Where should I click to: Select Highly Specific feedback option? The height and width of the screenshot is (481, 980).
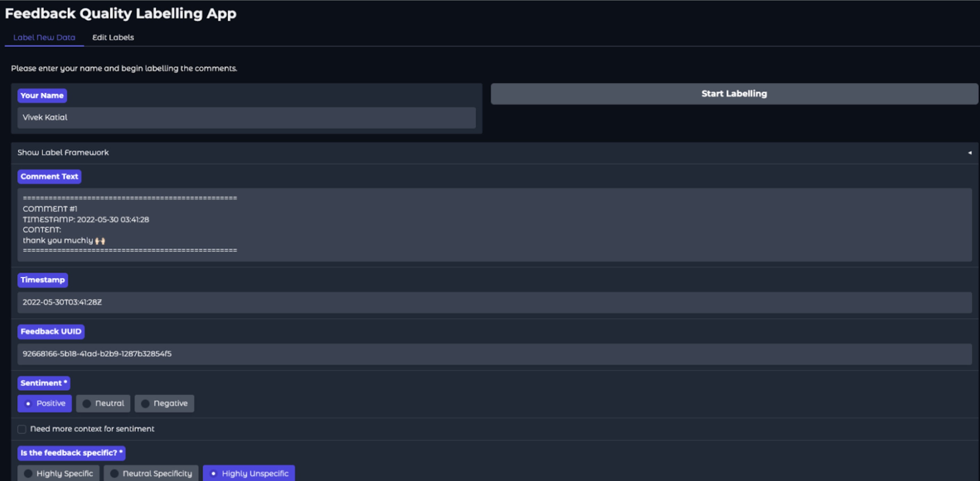coord(58,473)
